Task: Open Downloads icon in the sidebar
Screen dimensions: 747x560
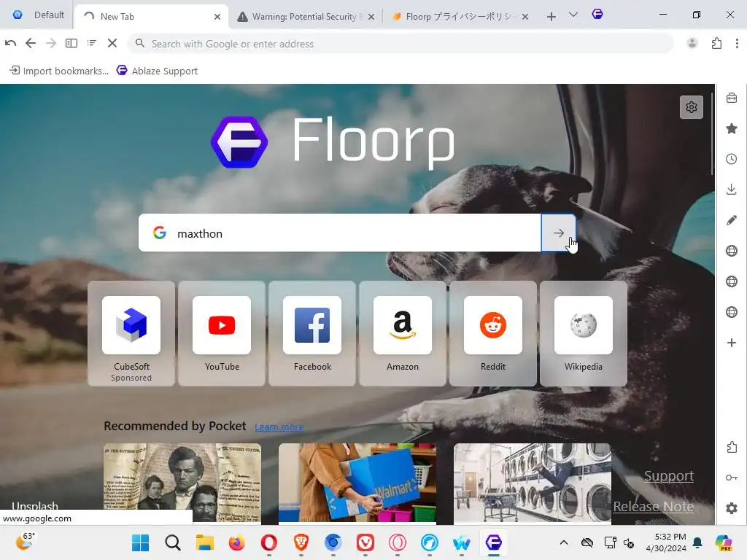Action: point(732,190)
